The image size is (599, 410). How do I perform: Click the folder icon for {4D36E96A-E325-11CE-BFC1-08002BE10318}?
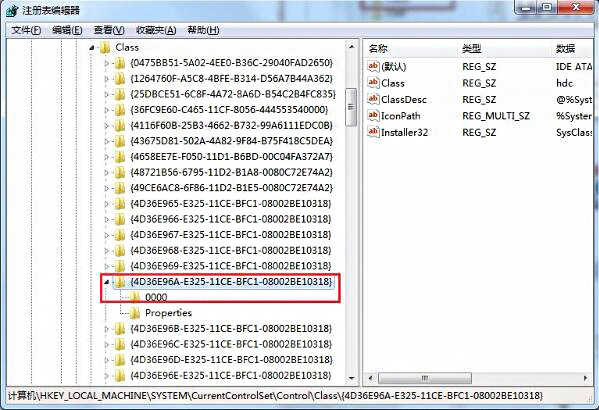[120, 282]
